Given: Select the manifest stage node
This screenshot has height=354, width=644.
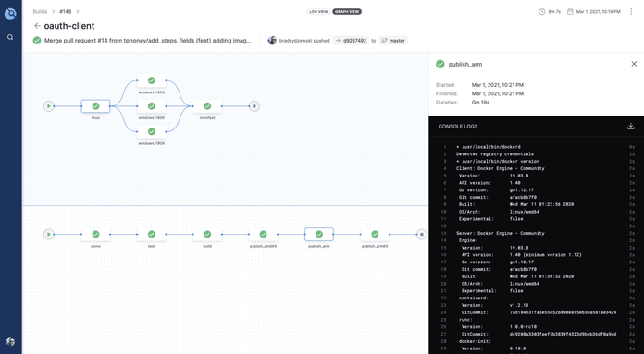Looking at the screenshot, I should [207, 106].
